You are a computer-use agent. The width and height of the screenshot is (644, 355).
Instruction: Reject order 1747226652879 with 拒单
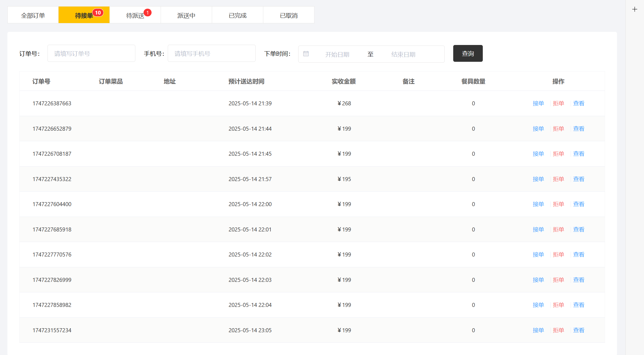coord(558,129)
